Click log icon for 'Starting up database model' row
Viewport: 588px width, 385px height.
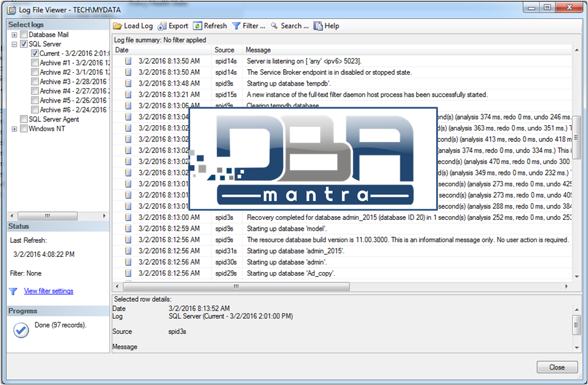point(128,228)
